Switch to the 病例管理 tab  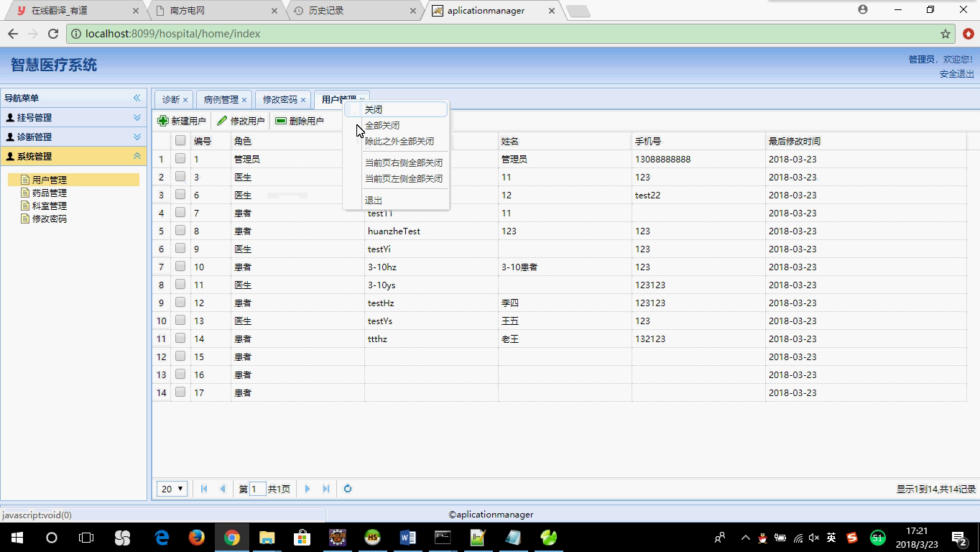pos(221,100)
